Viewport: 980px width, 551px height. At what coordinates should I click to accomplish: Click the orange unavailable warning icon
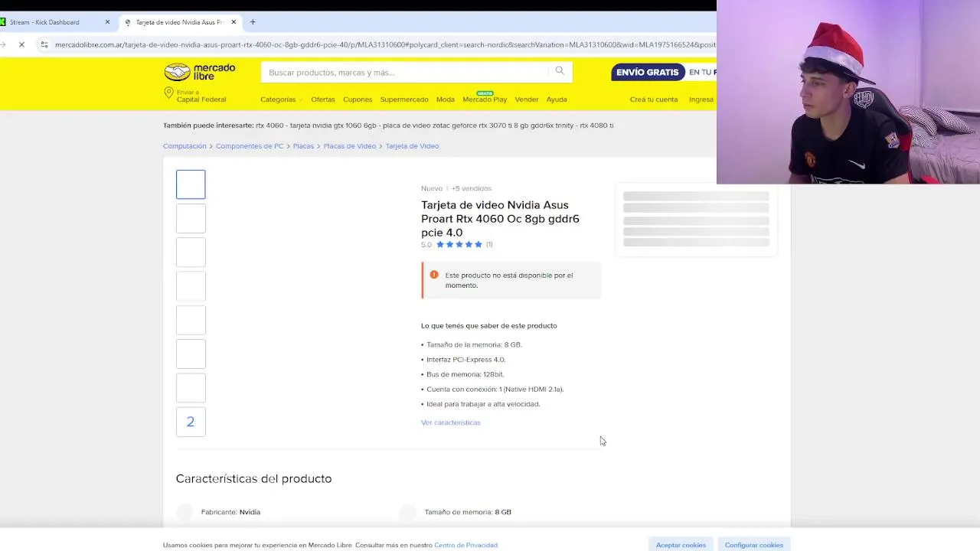[x=434, y=275]
